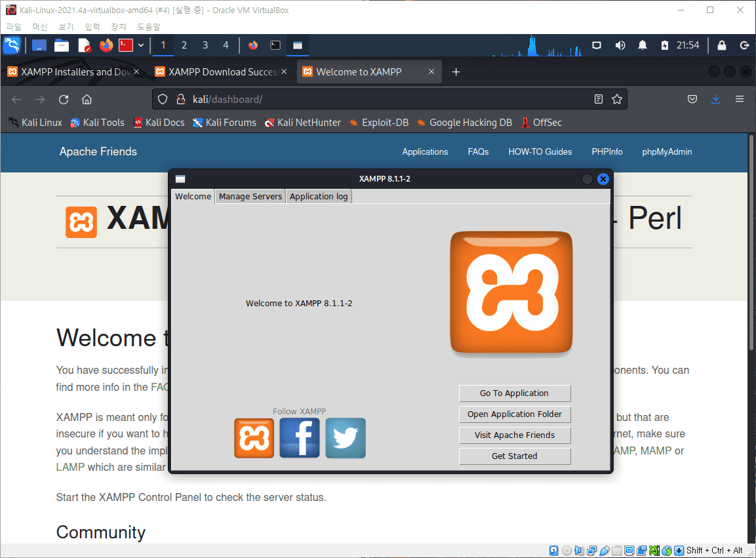756x558 pixels.
Task: Expand the Firefox application menu
Action: 740,99
